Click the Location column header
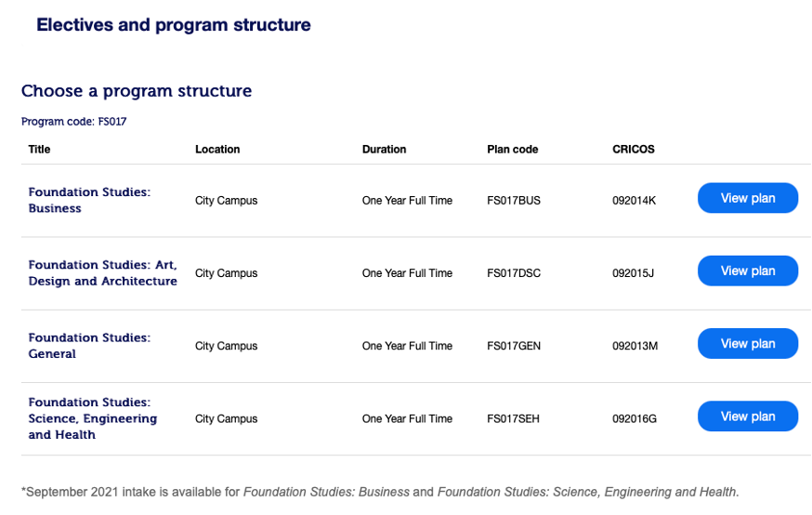The image size is (812, 515). click(217, 149)
